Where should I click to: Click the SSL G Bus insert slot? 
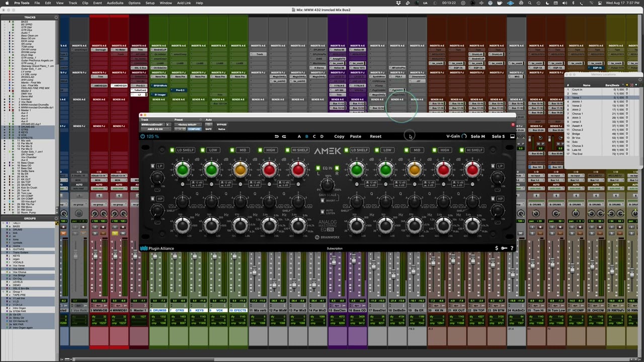pyautogui.click(x=139, y=67)
